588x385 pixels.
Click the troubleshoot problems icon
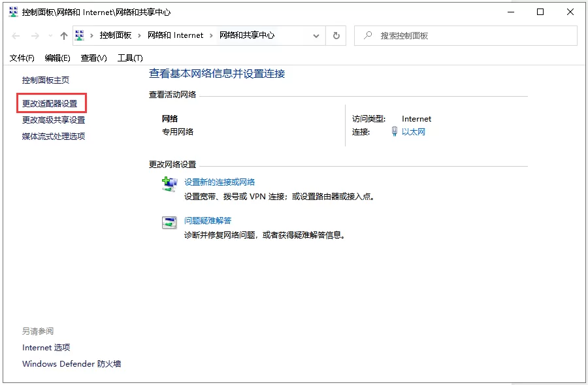[169, 221]
